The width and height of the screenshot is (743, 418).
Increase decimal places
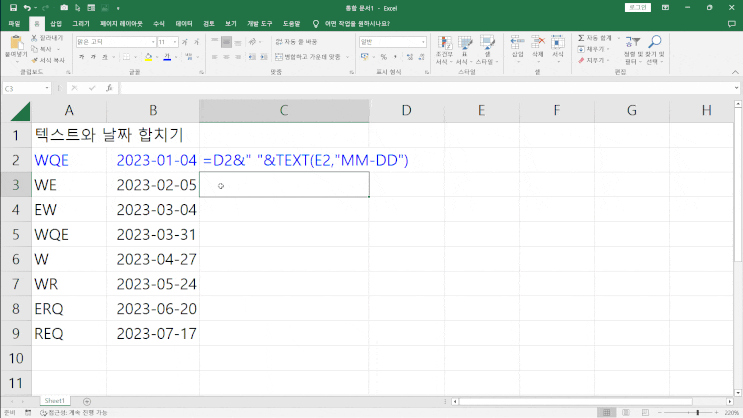[x=409, y=57]
